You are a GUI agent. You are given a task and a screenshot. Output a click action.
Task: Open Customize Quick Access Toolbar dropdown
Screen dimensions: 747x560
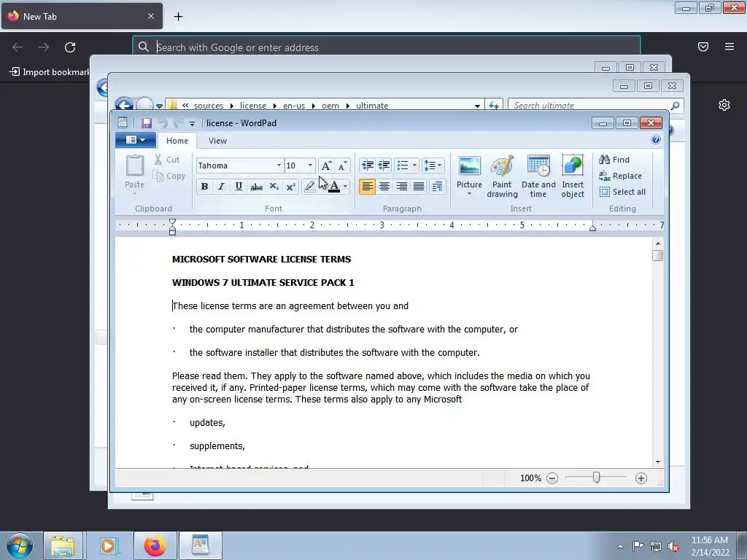point(192,123)
